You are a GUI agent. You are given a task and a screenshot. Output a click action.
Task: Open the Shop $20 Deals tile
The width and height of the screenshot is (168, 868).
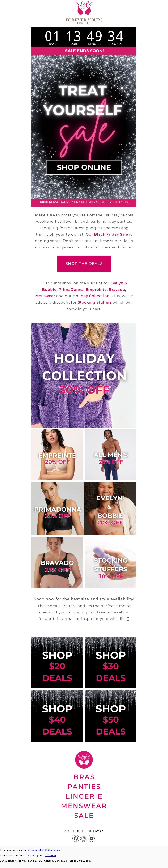[57, 663]
